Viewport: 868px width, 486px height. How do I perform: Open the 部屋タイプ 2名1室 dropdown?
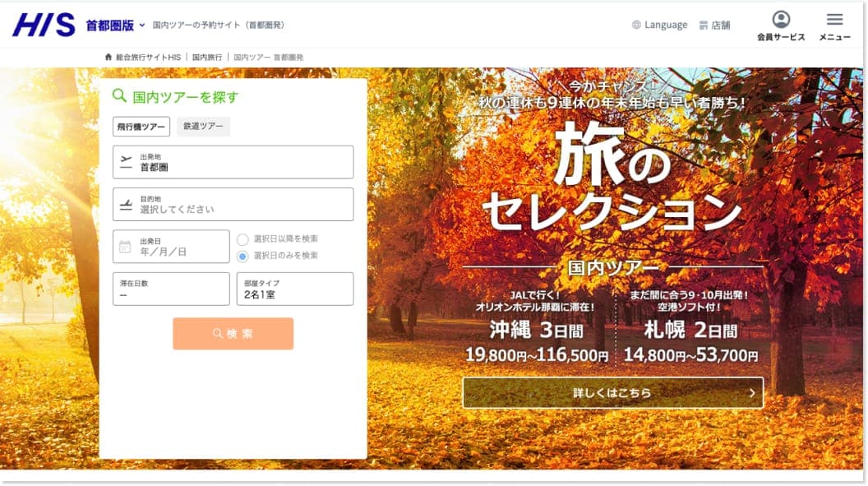[x=295, y=289]
